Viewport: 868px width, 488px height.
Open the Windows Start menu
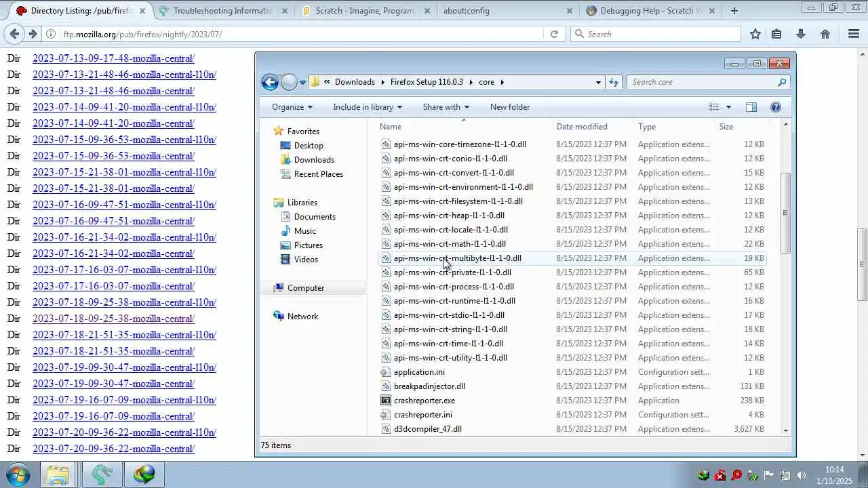pyautogui.click(x=18, y=474)
